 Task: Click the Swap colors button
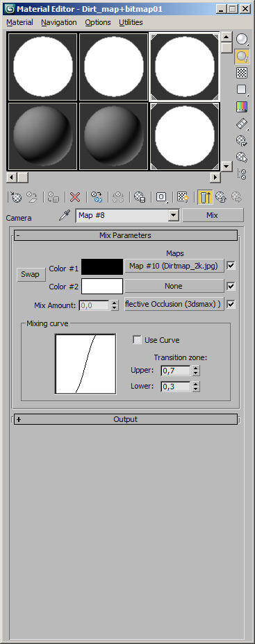[31, 274]
